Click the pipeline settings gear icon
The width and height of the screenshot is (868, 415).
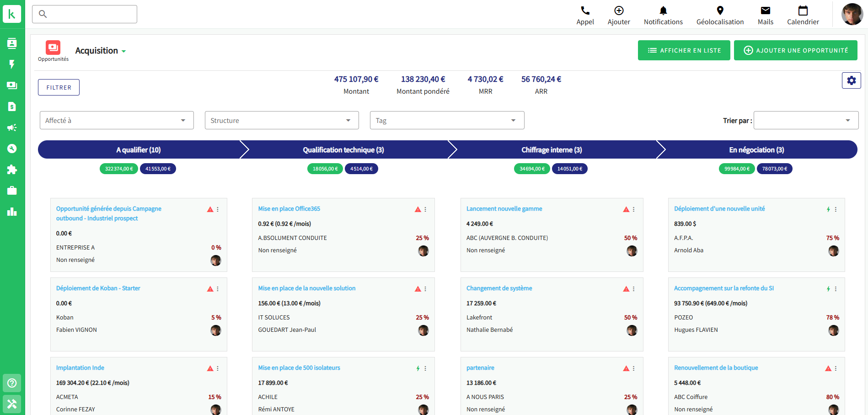(851, 80)
